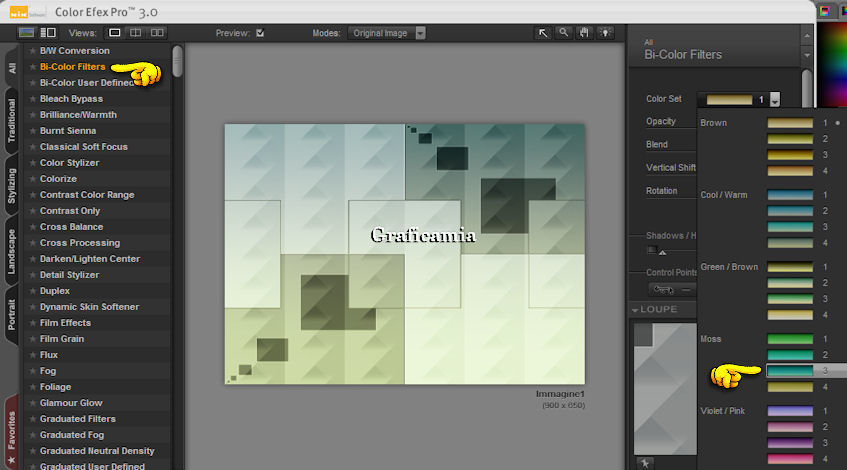Toggle favorite star for Bleach Bypass
This screenshot has height=470, width=847.
click(x=32, y=99)
